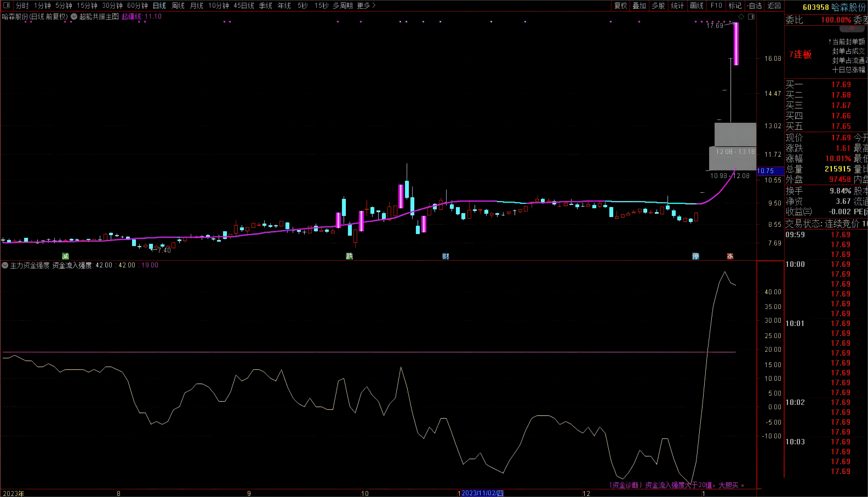Click the 12.08-13.16 gray price zone

click(735, 151)
